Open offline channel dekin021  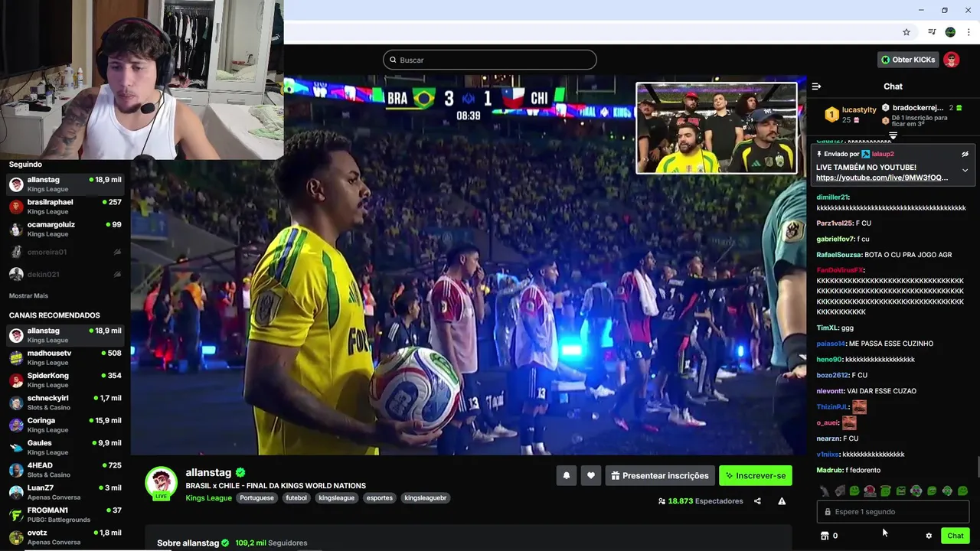point(65,274)
